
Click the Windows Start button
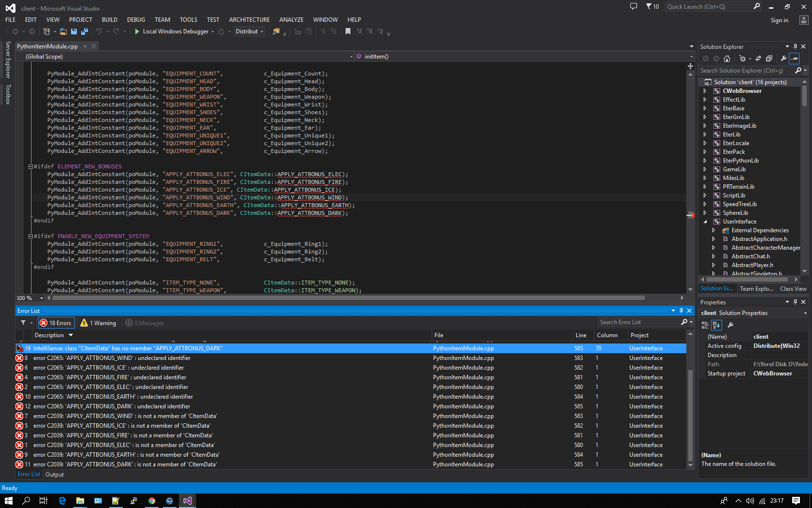9,501
